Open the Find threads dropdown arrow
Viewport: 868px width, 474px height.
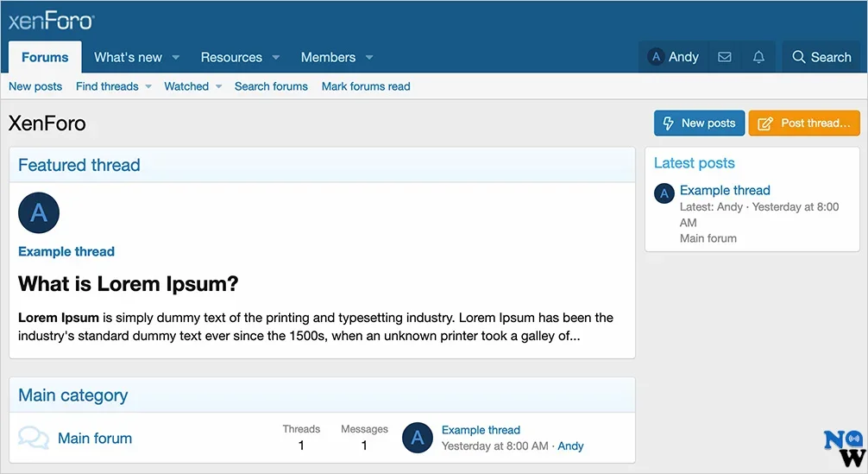pos(148,86)
